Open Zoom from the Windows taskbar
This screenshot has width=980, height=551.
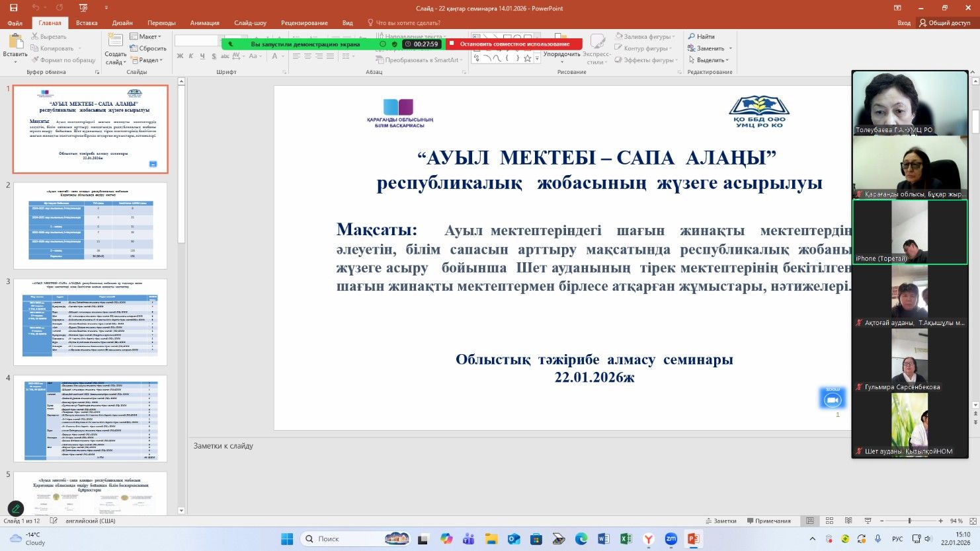tap(671, 539)
